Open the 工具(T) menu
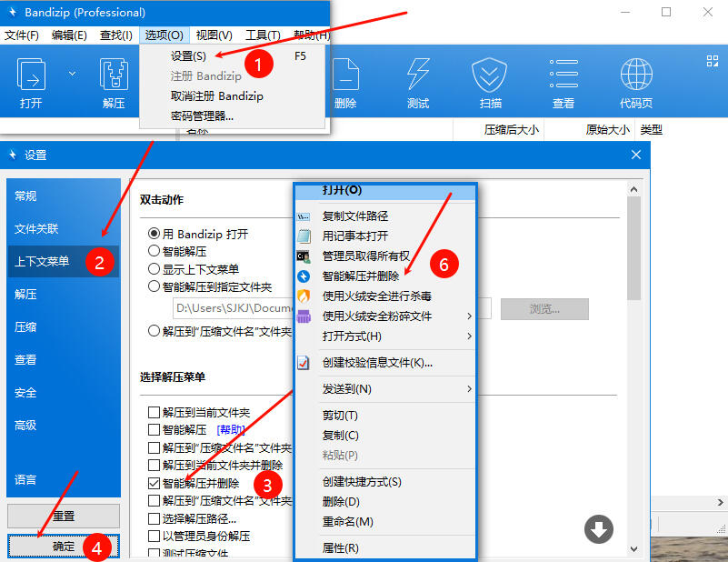The image size is (728, 562). [263, 35]
